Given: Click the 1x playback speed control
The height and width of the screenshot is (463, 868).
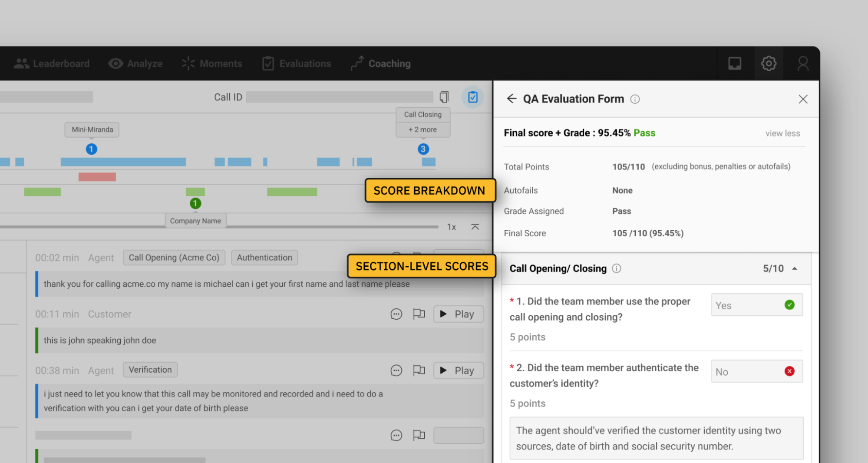Looking at the screenshot, I should [x=451, y=227].
